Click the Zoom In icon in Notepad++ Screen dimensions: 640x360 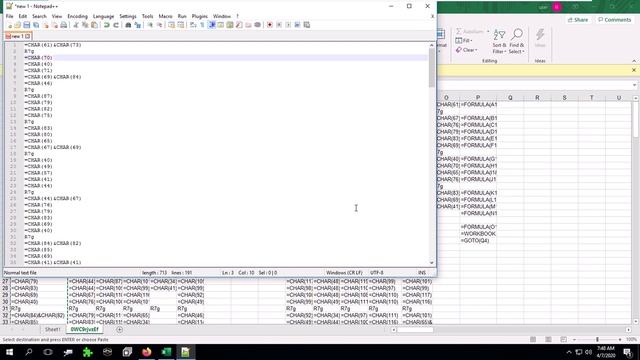coord(150,25)
